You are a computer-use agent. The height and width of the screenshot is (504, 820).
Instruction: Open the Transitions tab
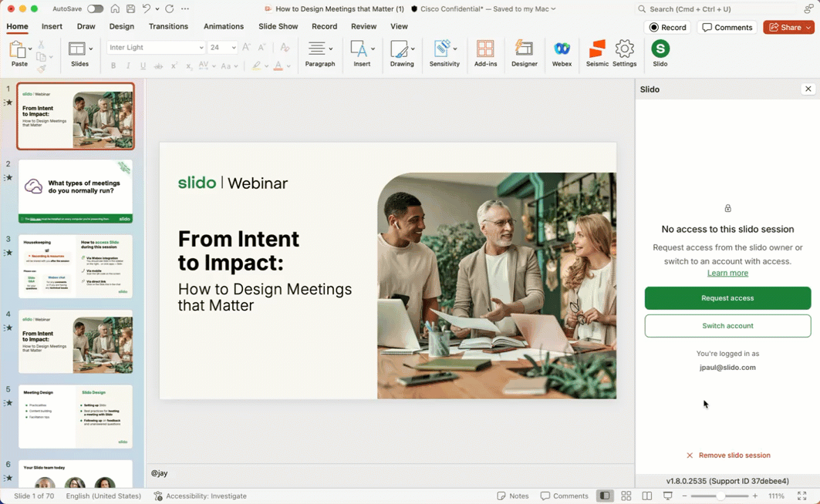click(168, 26)
